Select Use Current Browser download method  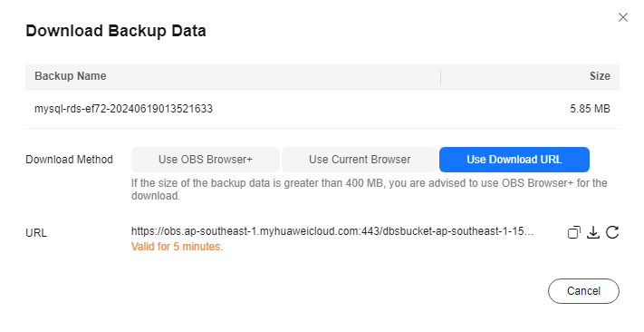[x=360, y=160]
